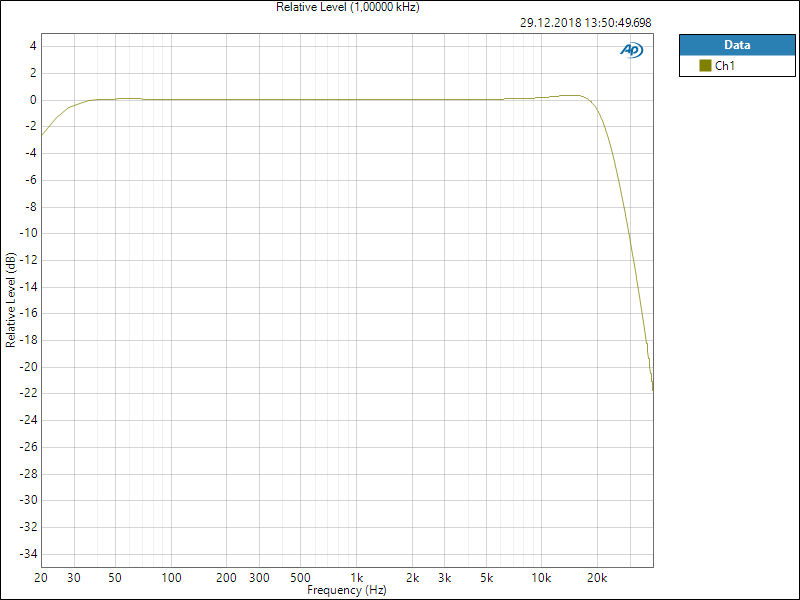Click the 4 level axis tick label
This screenshot has height=600, width=800.
click(33, 46)
